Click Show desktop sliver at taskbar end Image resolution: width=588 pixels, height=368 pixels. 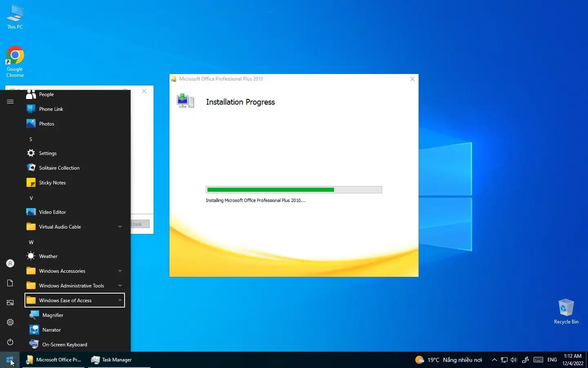point(587,360)
